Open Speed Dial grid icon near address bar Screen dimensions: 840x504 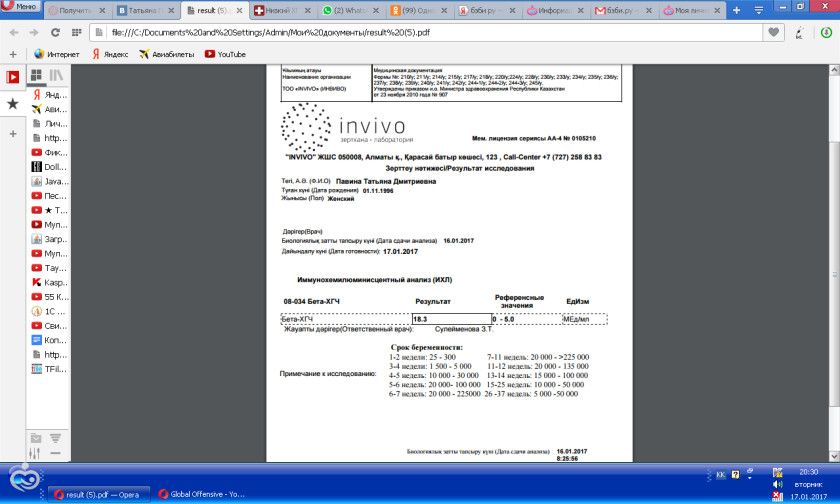click(77, 33)
